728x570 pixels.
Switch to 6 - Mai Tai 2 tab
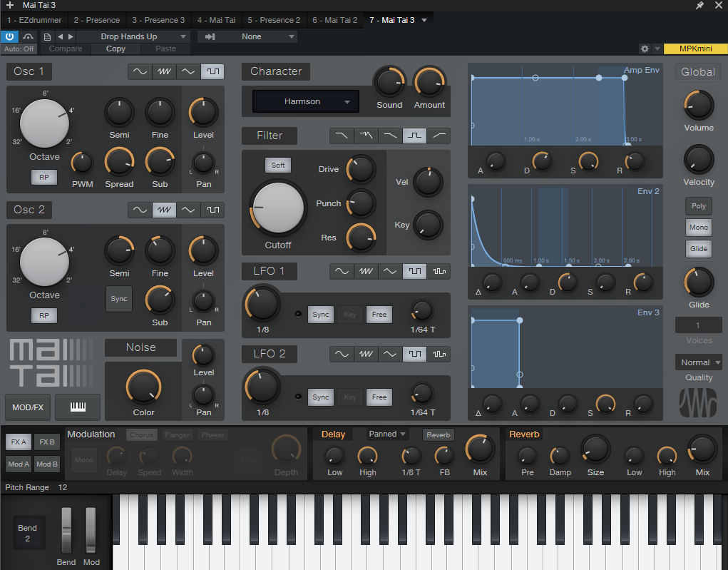coord(334,20)
